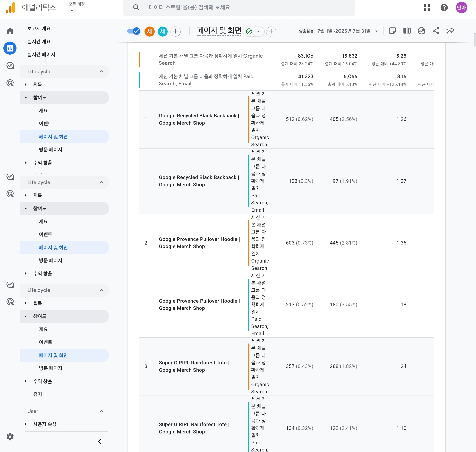
Task: Open 실시간 페이지
Action: click(x=41, y=54)
